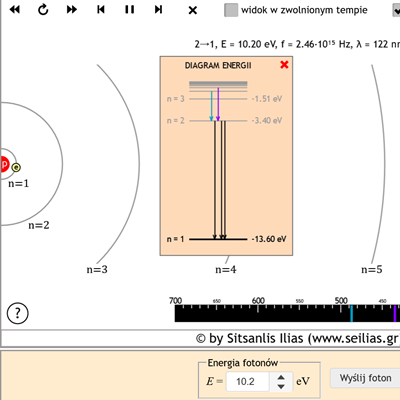400x400 pixels.
Task: Decrease photon energy with down arrow
Action: click(281, 386)
